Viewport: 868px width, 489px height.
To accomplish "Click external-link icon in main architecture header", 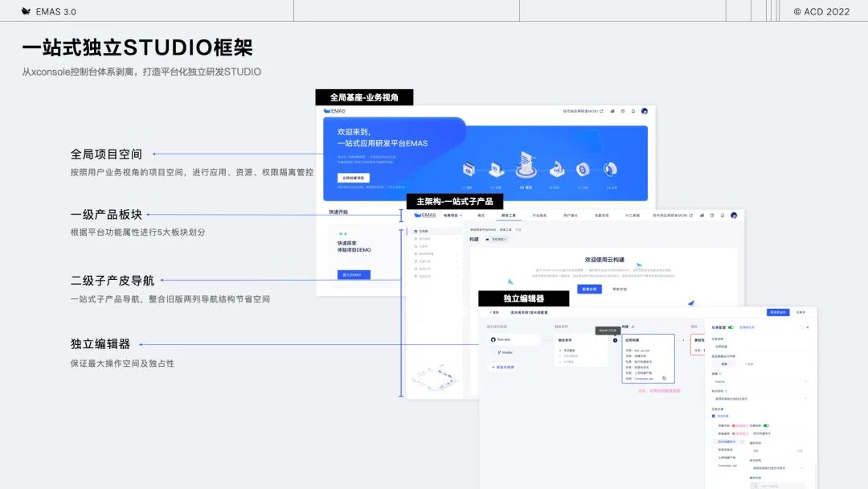I will (691, 216).
